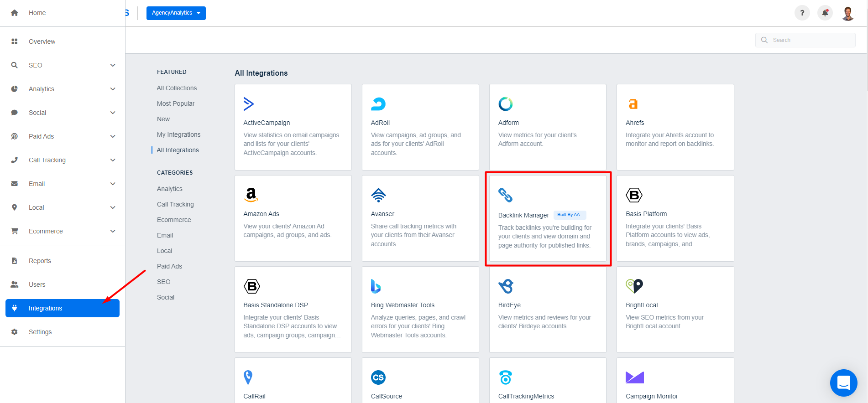Click the Users people icon
Screen dimensions: 868x403
(15, 284)
